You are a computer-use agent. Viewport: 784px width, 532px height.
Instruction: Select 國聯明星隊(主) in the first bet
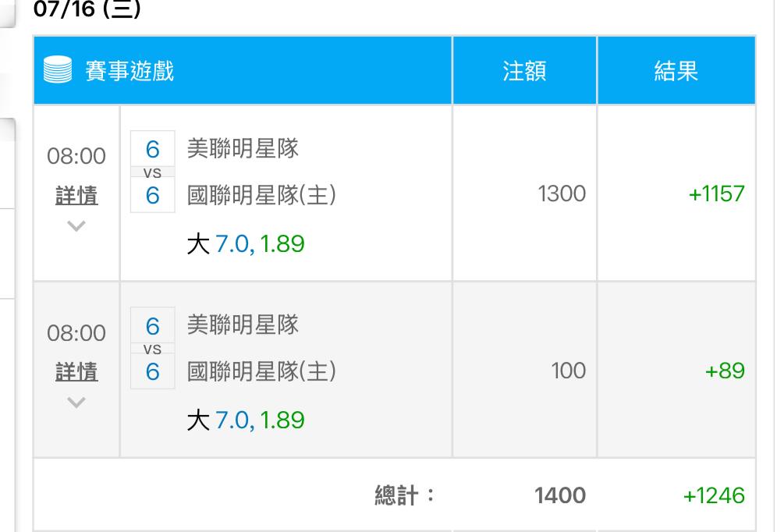click(x=261, y=195)
